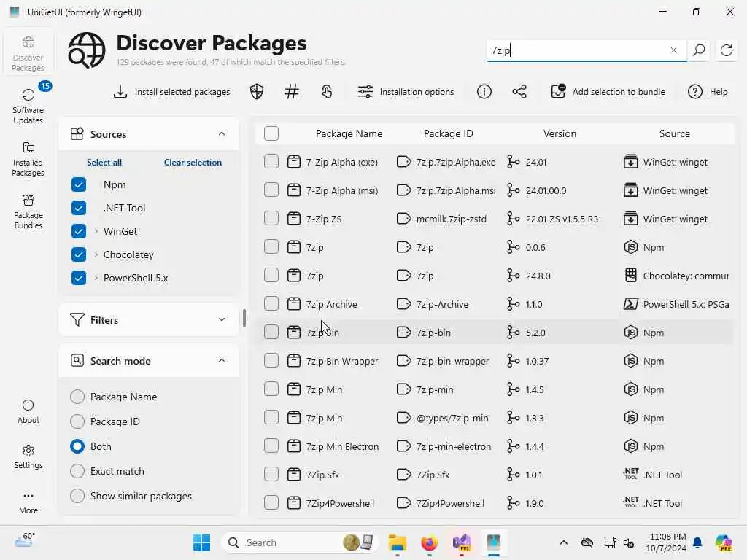Uncheck the .NET Tool source checkbox

(79, 208)
